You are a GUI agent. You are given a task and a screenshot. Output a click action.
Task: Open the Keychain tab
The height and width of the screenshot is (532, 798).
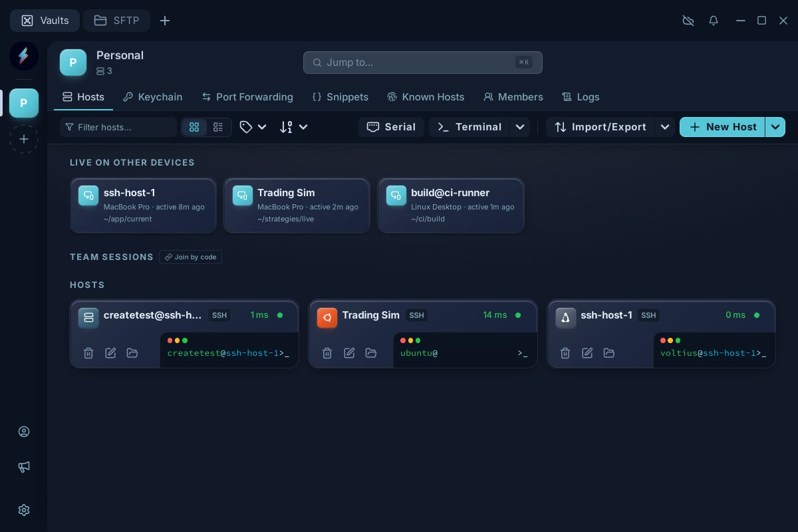153,97
